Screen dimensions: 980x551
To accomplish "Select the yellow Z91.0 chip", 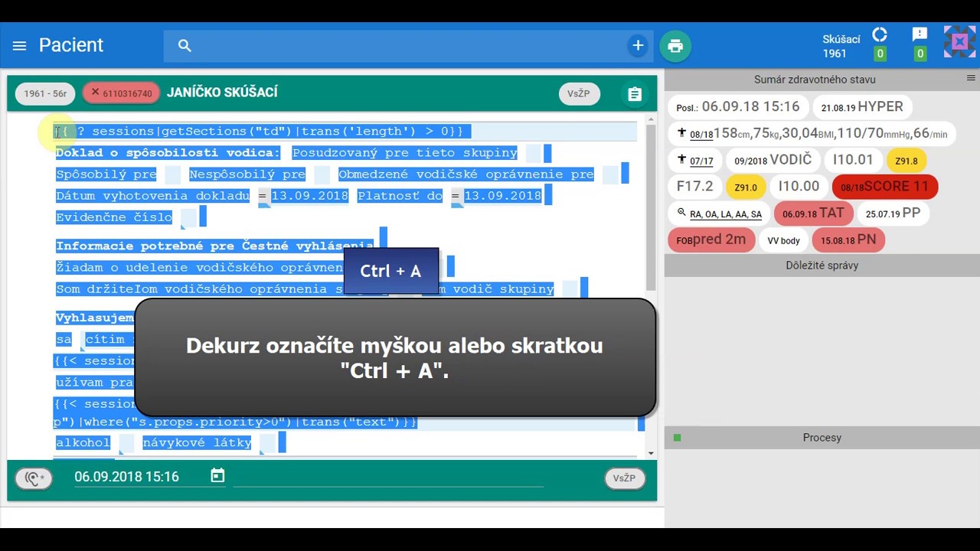I will click(746, 187).
